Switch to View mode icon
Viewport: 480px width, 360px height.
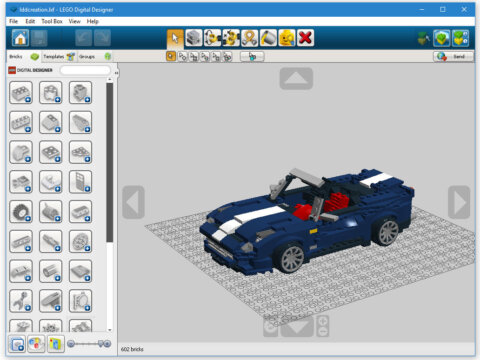[x=442, y=38]
